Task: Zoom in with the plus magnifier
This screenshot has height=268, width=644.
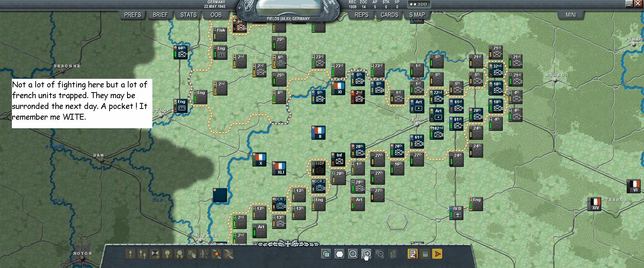Action: point(366,254)
